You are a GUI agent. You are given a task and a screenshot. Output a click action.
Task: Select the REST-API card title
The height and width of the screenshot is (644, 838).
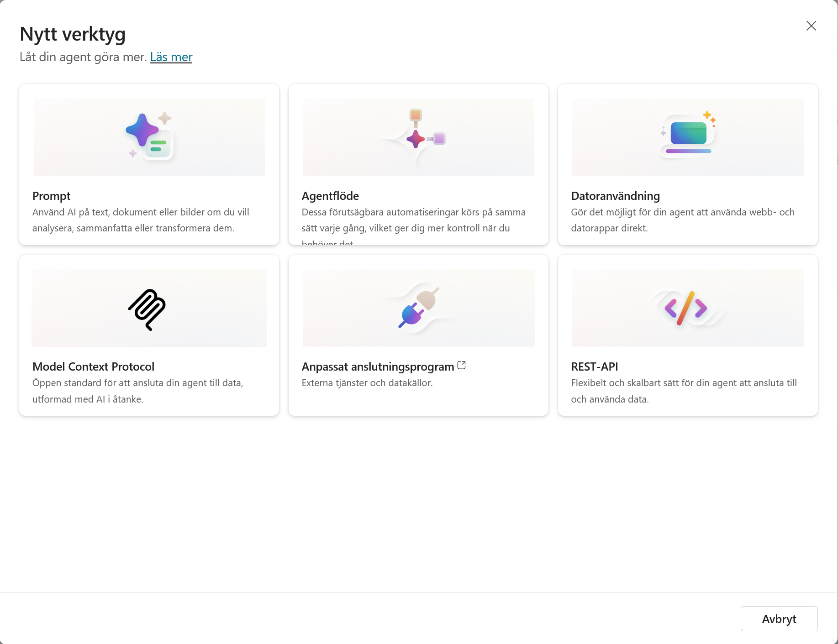click(594, 367)
